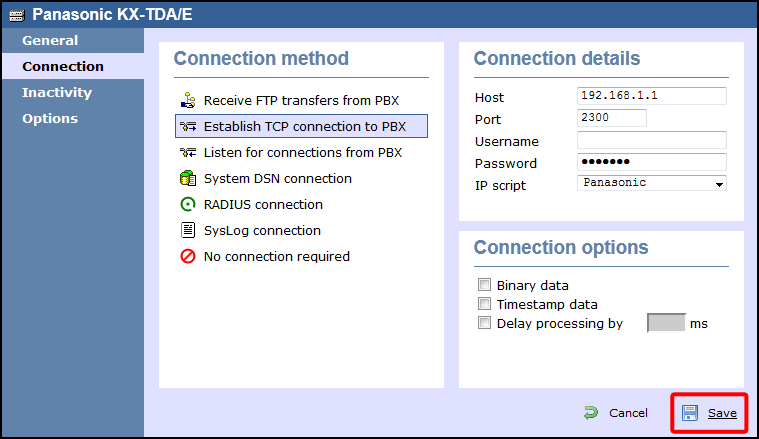Select the Port number field
759x439 pixels.
pos(612,118)
